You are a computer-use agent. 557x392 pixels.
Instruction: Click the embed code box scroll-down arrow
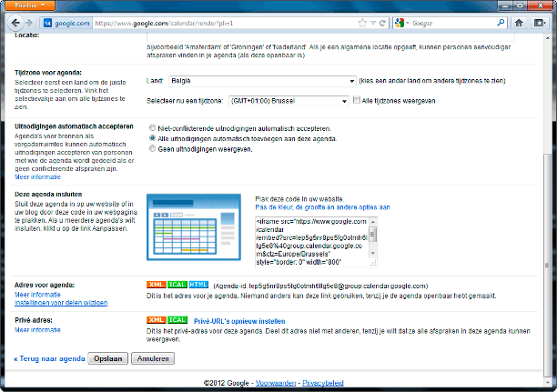click(373, 253)
